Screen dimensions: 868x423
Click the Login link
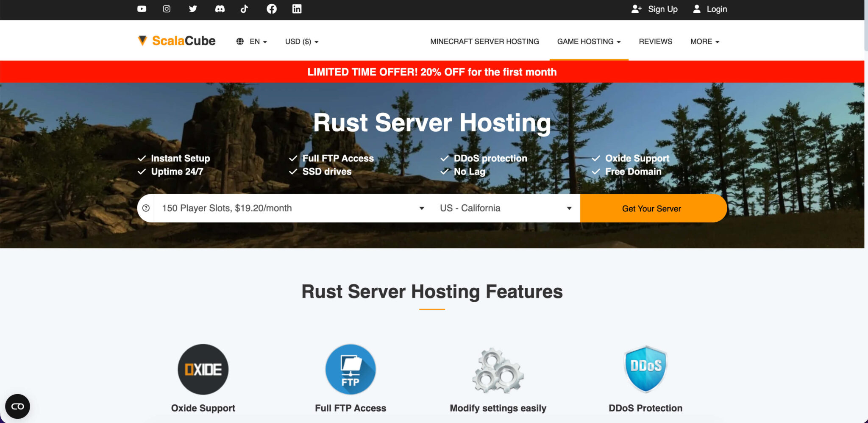[717, 9]
